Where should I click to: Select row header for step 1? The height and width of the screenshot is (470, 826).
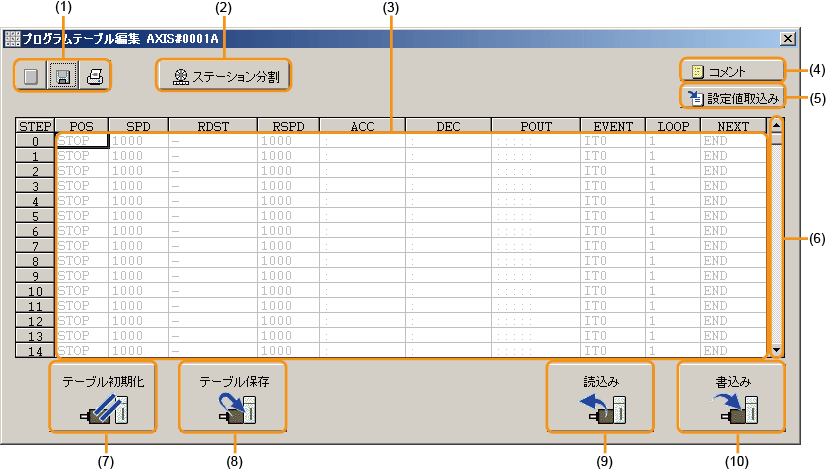point(35,156)
